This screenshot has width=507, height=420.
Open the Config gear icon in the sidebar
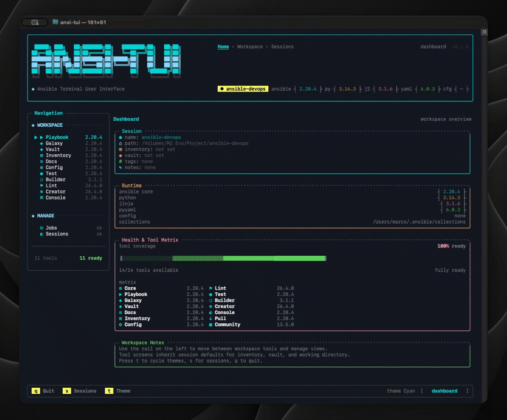[41, 167]
